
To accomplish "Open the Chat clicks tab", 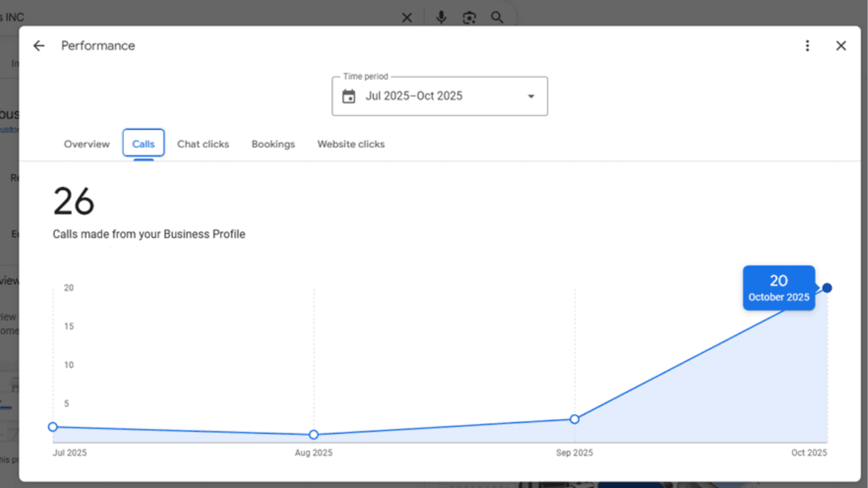I will (x=203, y=144).
